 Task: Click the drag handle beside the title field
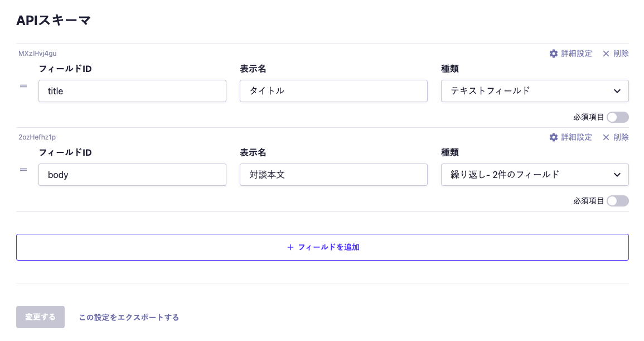(23, 86)
